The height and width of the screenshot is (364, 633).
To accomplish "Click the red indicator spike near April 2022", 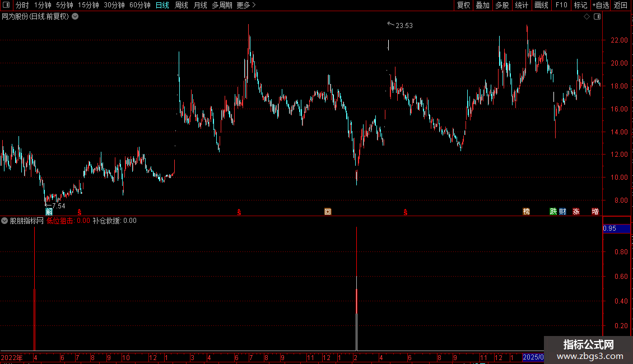I will [35, 289].
